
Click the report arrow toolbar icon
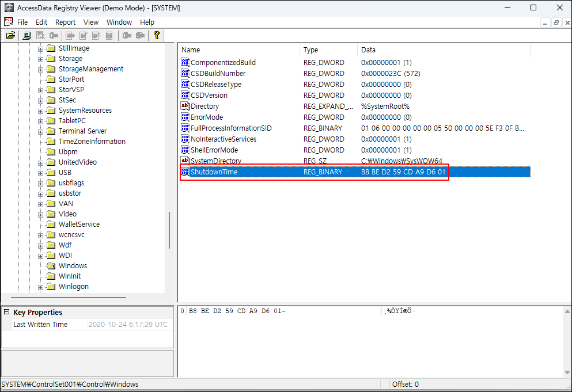coord(70,35)
